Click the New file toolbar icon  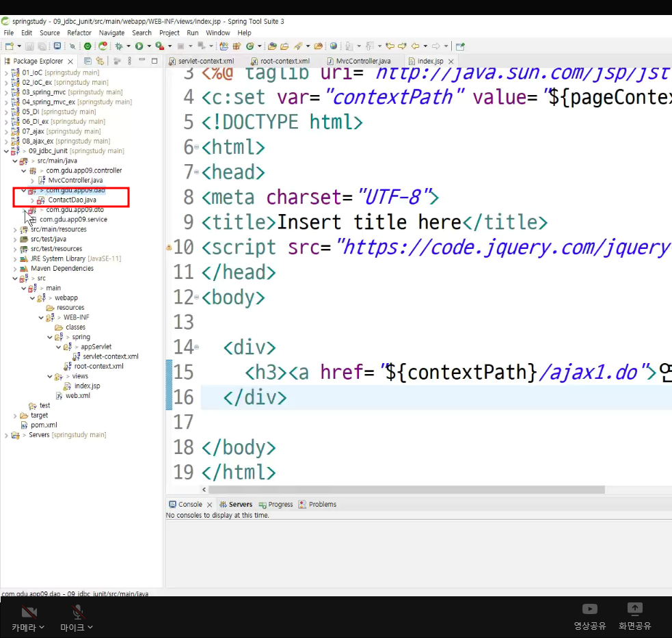[9, 46]
